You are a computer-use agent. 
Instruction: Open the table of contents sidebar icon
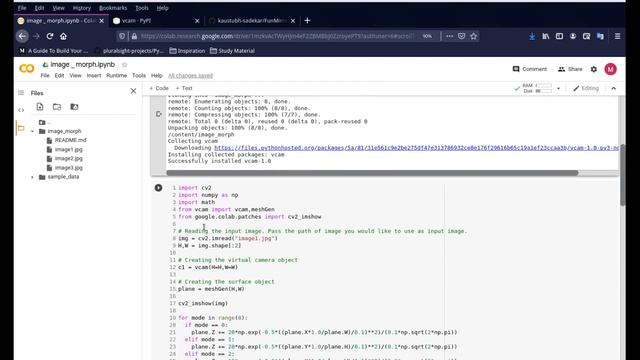point(21,93)
